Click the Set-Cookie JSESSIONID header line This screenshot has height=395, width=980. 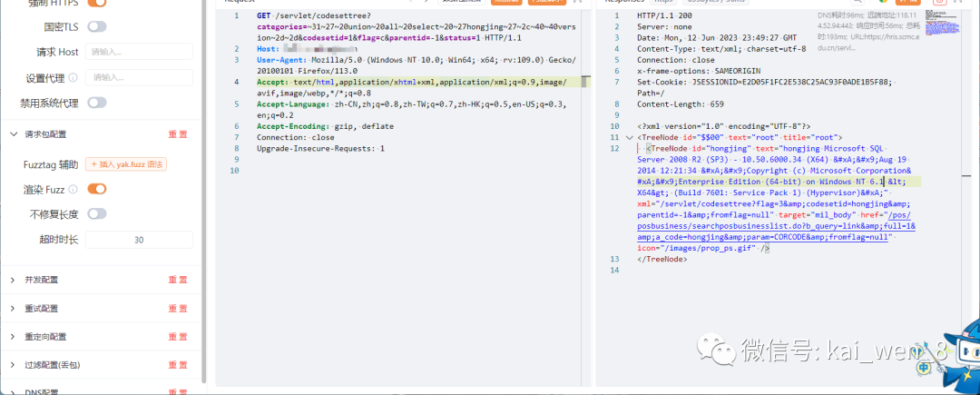(x=766, y=87)
